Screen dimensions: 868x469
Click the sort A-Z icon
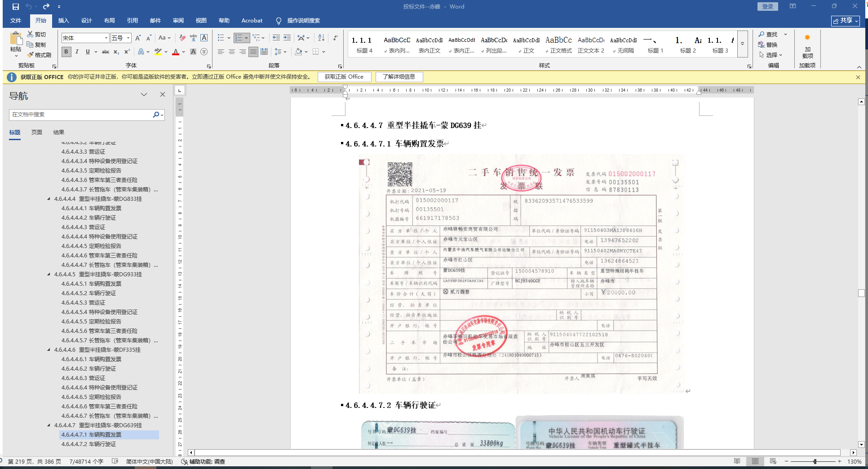[321, 38]
